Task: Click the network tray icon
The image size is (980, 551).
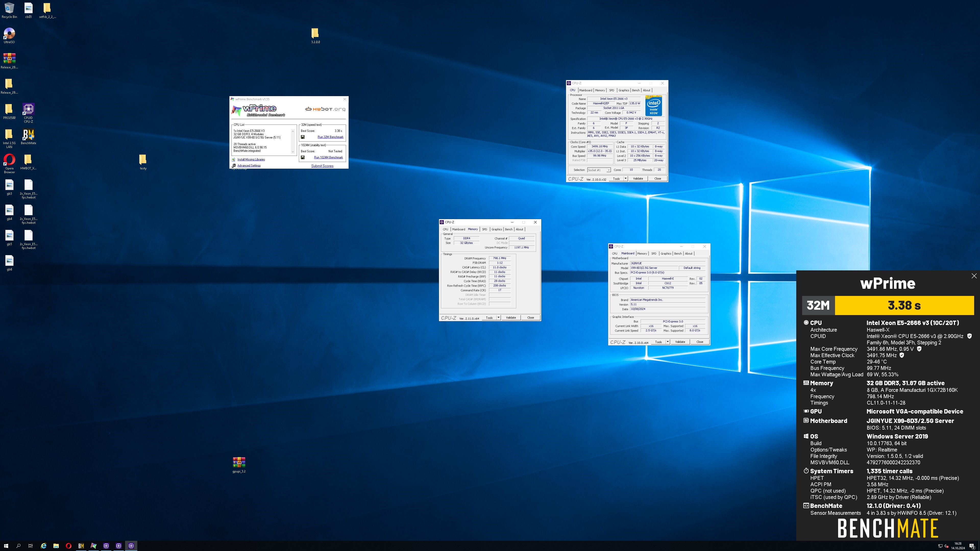Action: (940, 546)
